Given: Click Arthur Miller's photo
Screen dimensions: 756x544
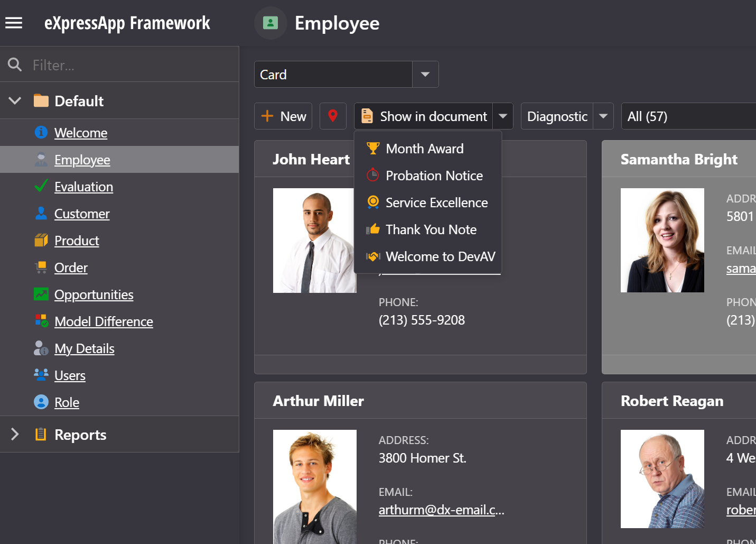Looking at the screenshot, I should coord(314,486).
